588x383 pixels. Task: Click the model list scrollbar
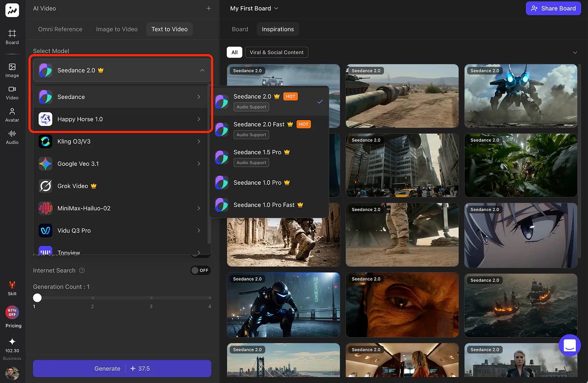coord(209,164)
